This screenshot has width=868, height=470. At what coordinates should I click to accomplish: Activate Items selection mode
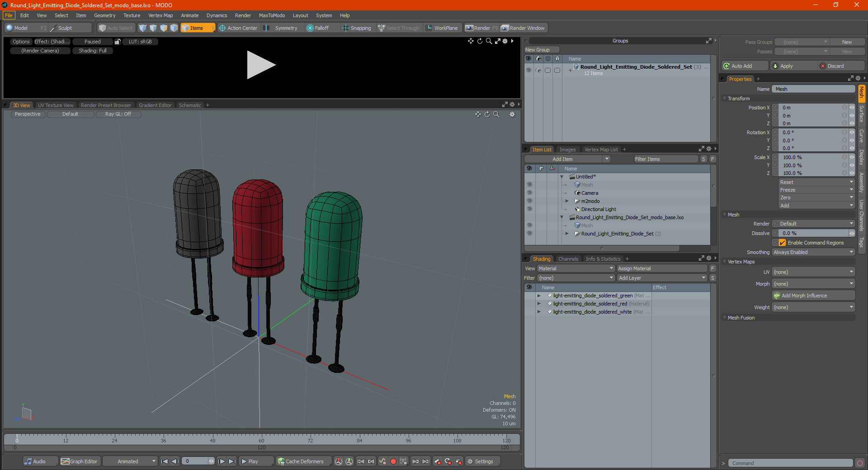coord(197,28)
